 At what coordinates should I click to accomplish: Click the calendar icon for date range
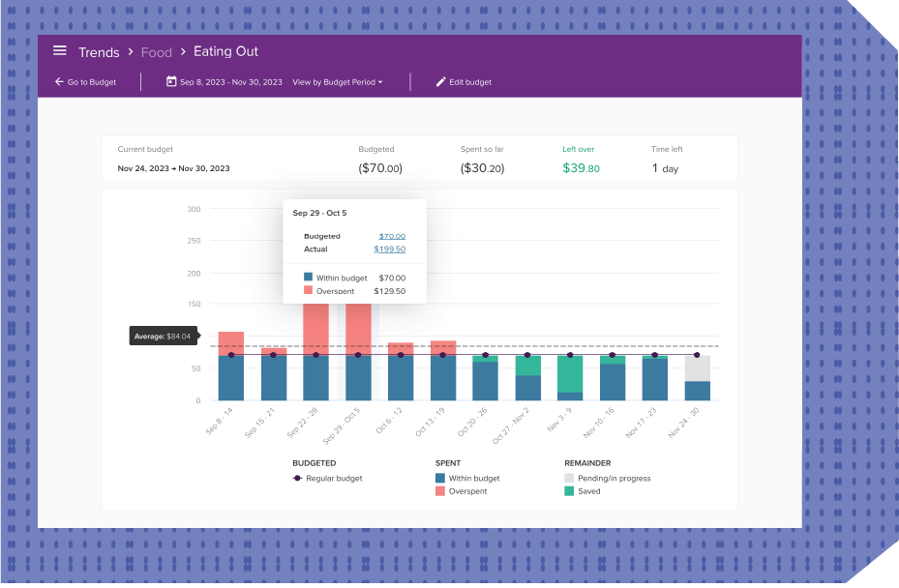pyautogui.click(x=171, y=82)
